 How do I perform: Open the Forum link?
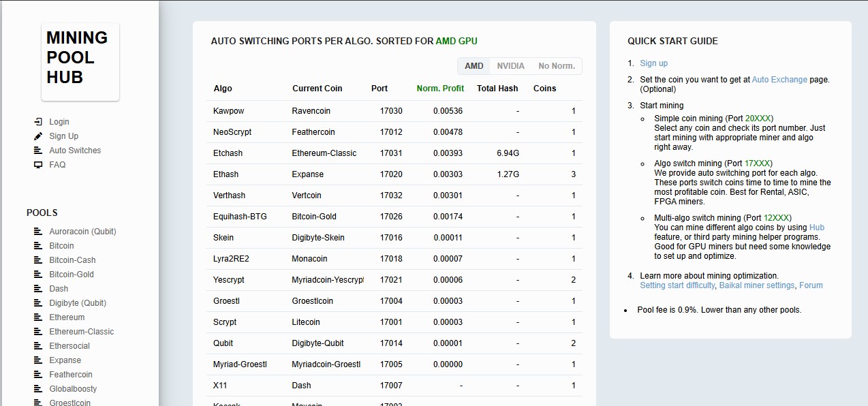coord(811,285)
